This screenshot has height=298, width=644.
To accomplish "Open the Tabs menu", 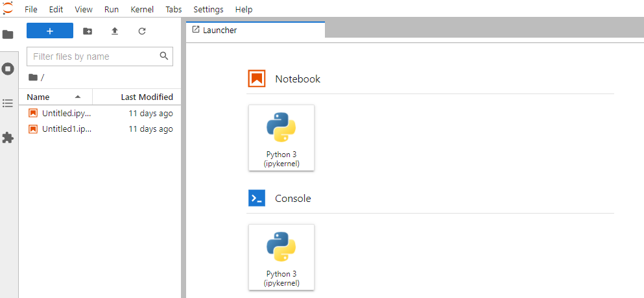I will pos(174,9).
